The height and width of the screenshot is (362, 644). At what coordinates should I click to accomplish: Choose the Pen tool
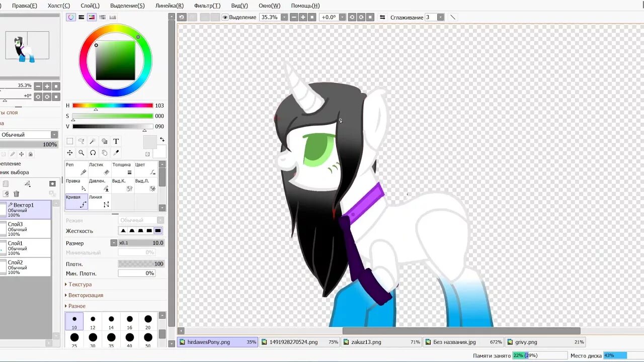click(76, 169)
